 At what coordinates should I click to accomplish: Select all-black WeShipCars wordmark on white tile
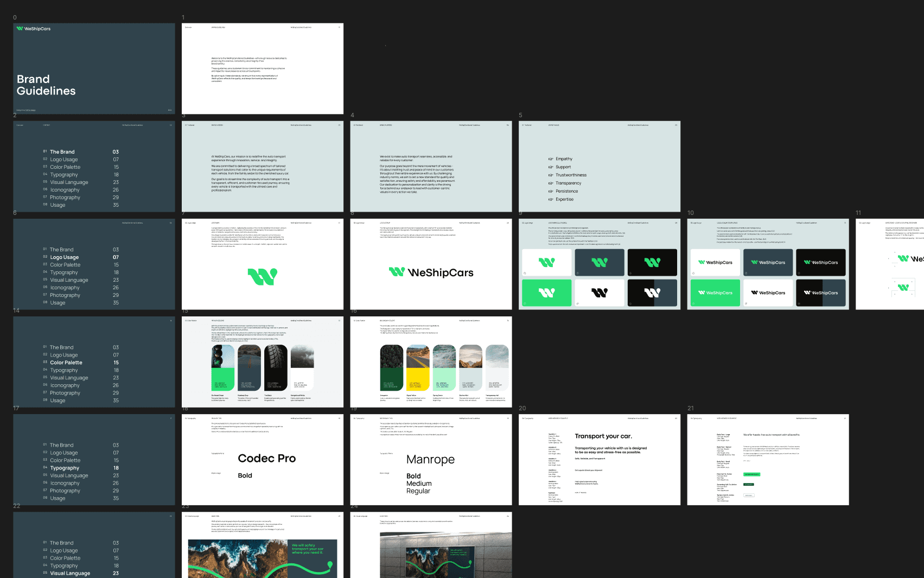click(768, 293)
